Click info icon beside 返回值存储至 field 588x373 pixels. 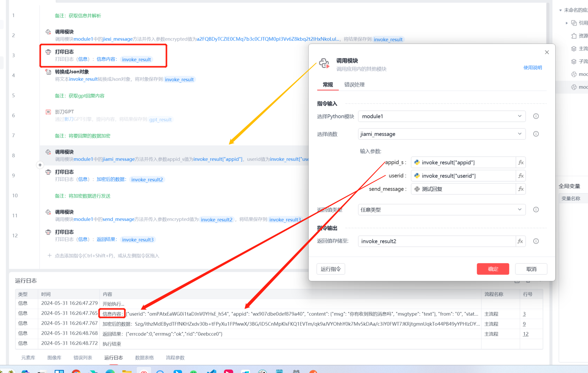[536, 241]
